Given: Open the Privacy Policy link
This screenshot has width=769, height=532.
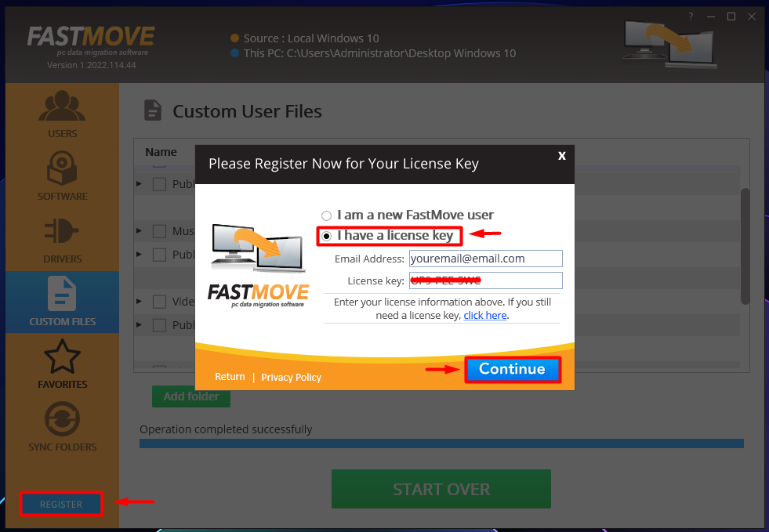Looking at the screenshot, I should point(291,378).
